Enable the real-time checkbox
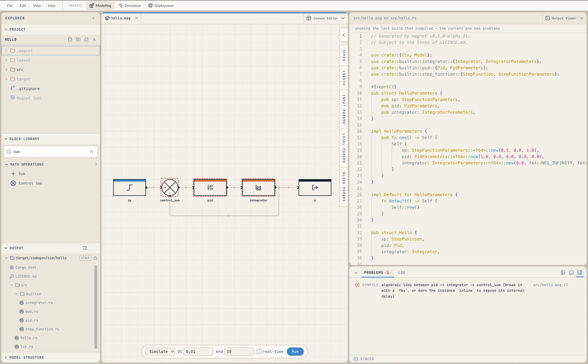 point(259,351)
